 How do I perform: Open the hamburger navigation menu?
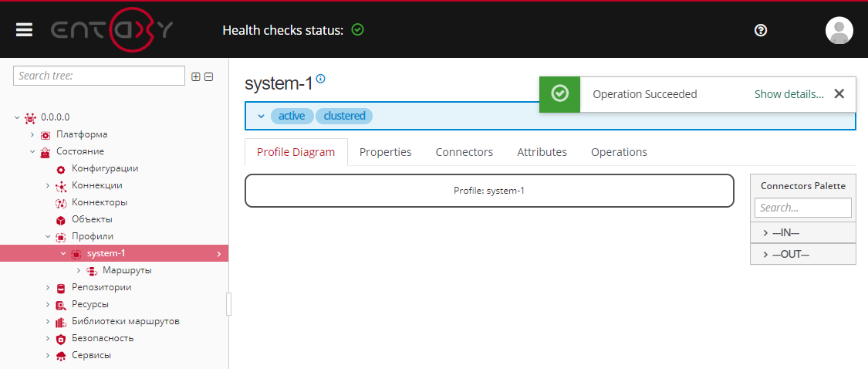(x=24, y=30)
